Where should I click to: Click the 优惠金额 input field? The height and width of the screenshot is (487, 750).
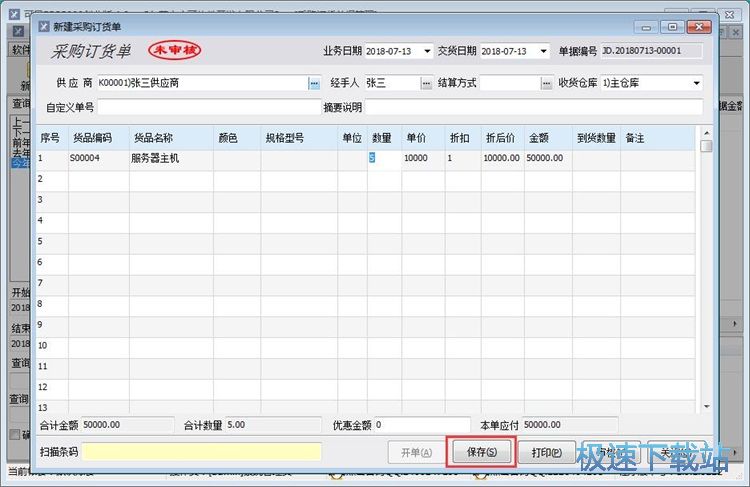point(422,425)
